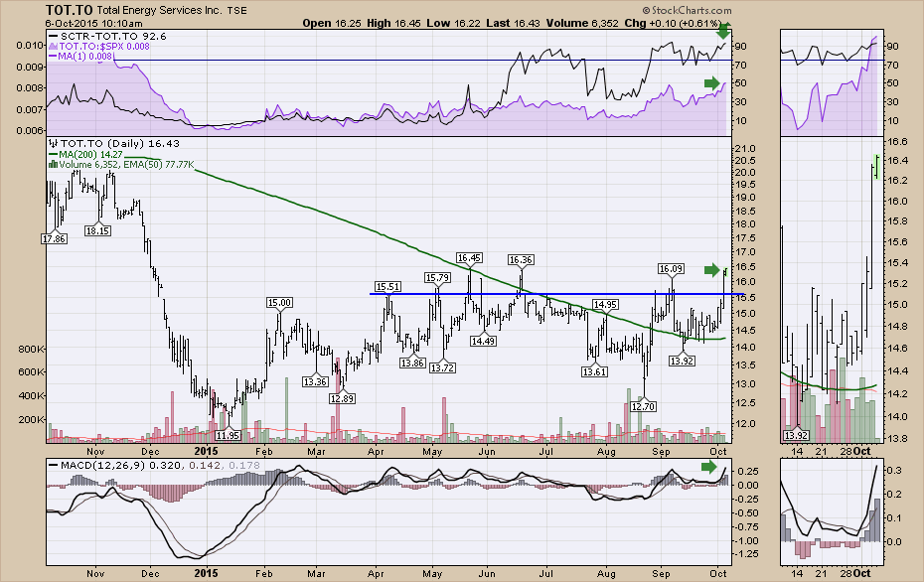The image size is (924, 582).
Task: Click the MA(200) 14.27 legend entry
Action: point(90,154)
